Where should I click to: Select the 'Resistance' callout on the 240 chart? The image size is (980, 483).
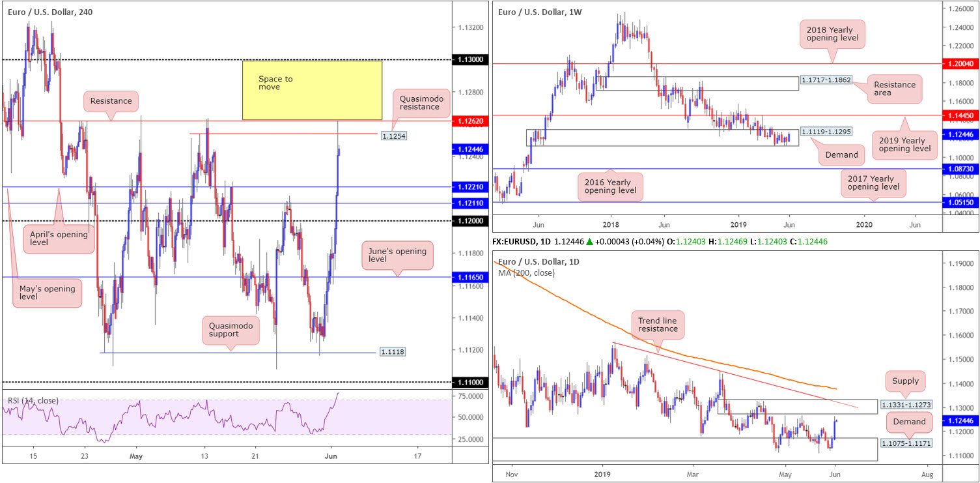[x=110, y=101]
